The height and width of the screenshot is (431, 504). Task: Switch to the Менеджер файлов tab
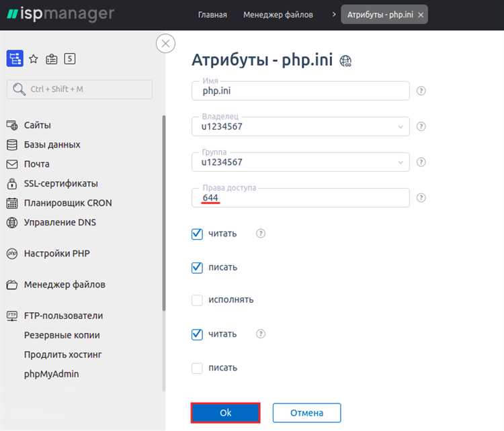point(278,15)
